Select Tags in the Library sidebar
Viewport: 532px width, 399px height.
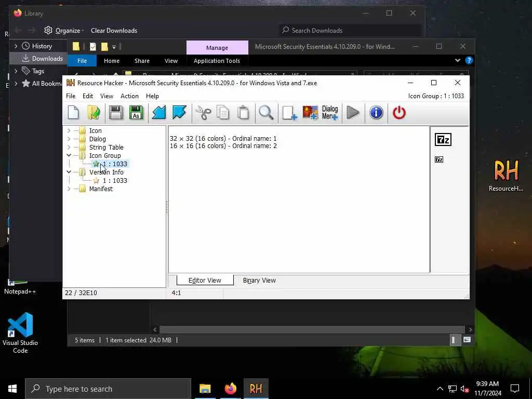coord(38,71)
